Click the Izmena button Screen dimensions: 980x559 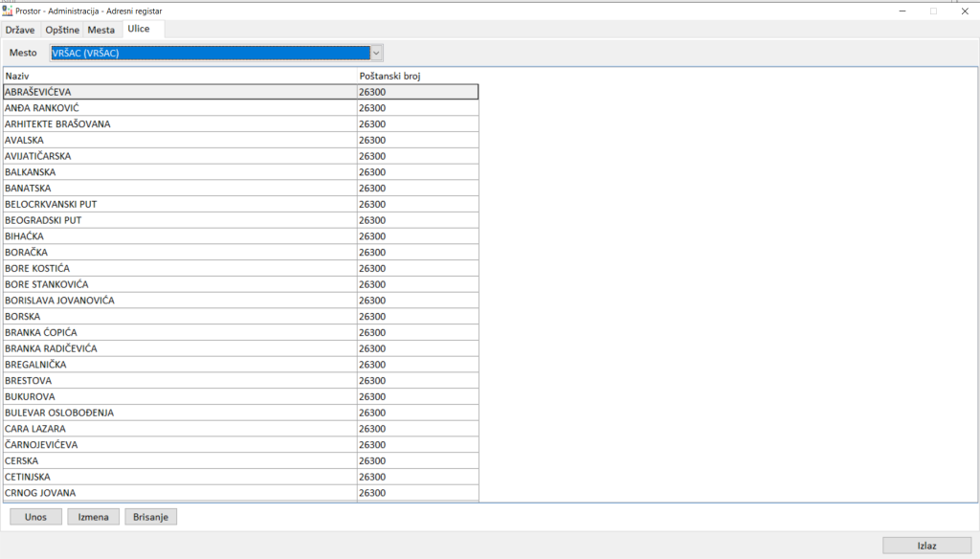(x=93, y=517)
